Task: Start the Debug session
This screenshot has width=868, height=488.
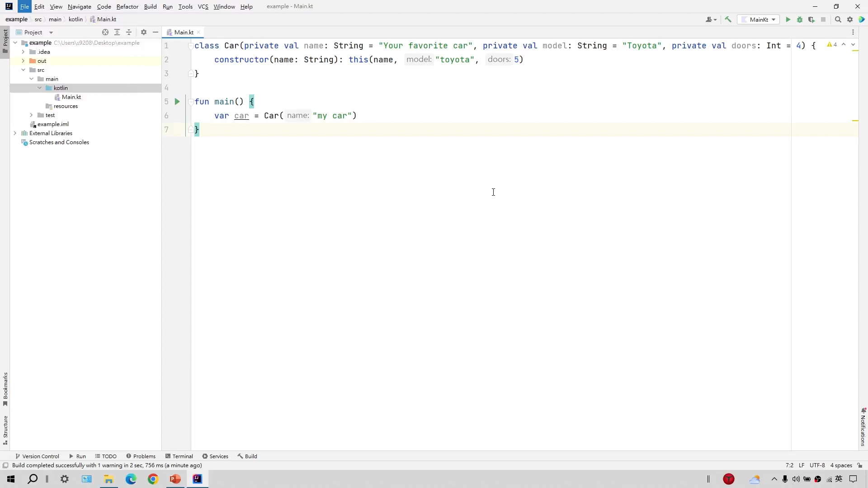Action: (800, 19)
